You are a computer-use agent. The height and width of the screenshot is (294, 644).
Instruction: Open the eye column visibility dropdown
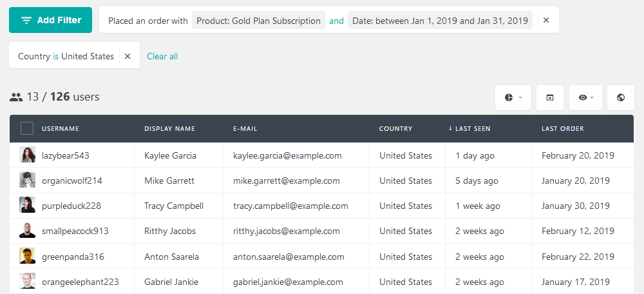pos(585,97)
